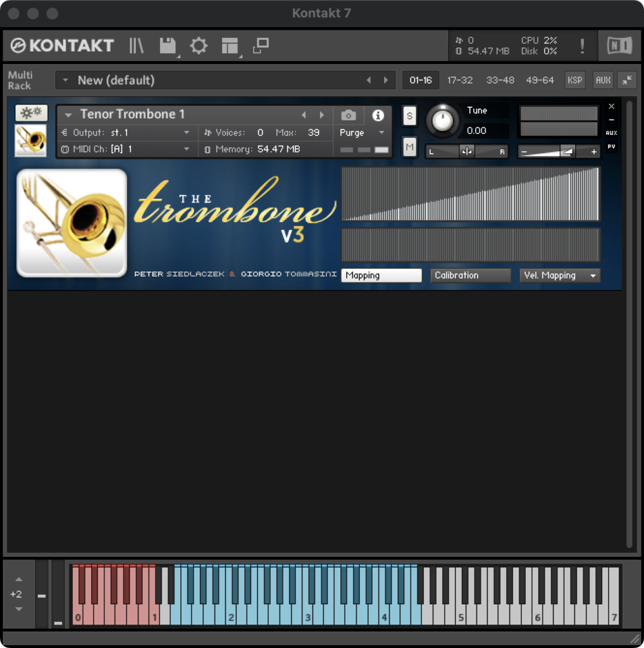Select next multi with right arrow
644x648 pixels.
[386, 80]
